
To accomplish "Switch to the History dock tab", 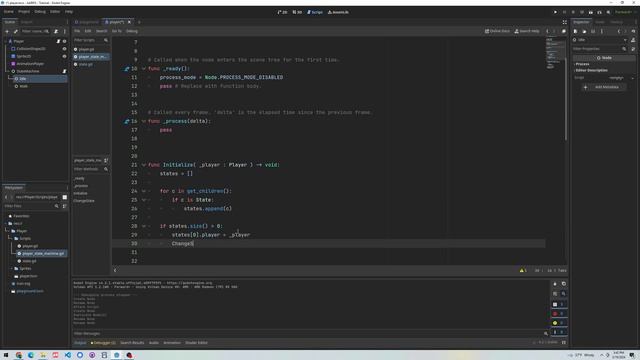I will [617, 22].
